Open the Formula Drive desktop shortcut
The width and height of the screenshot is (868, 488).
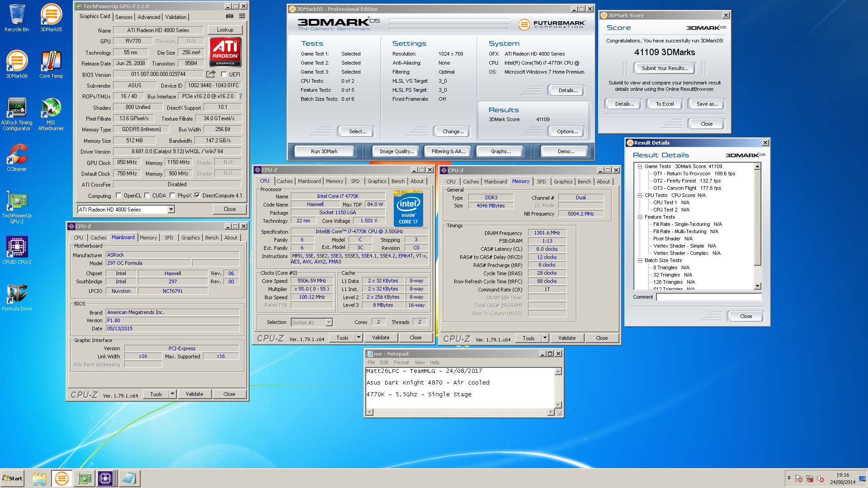(x=17, y=297)
